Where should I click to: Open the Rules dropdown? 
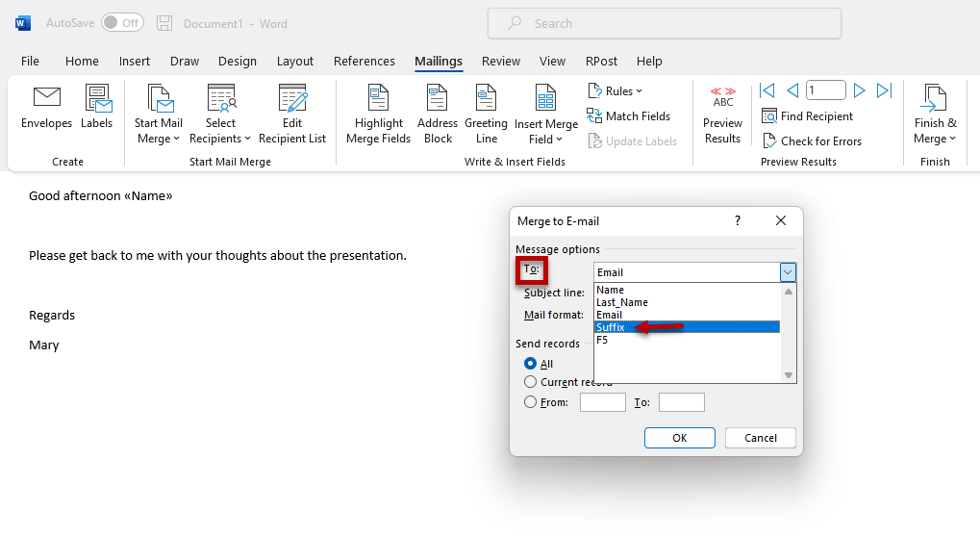click(616, 91)
